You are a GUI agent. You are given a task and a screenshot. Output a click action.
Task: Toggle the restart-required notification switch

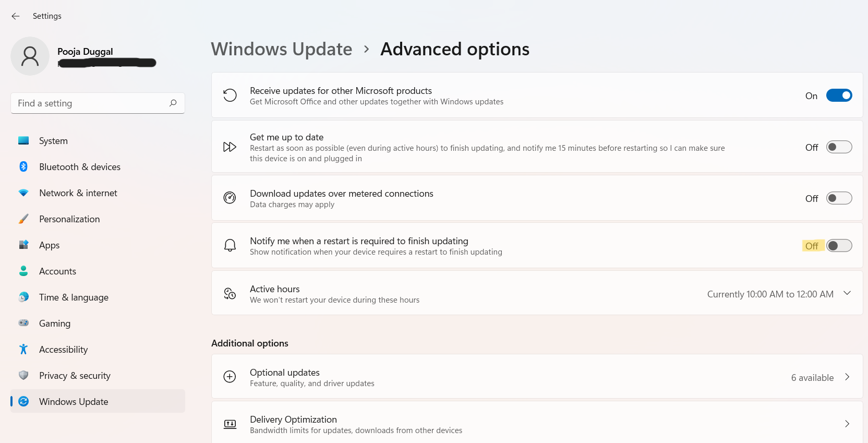coord(839,246)
